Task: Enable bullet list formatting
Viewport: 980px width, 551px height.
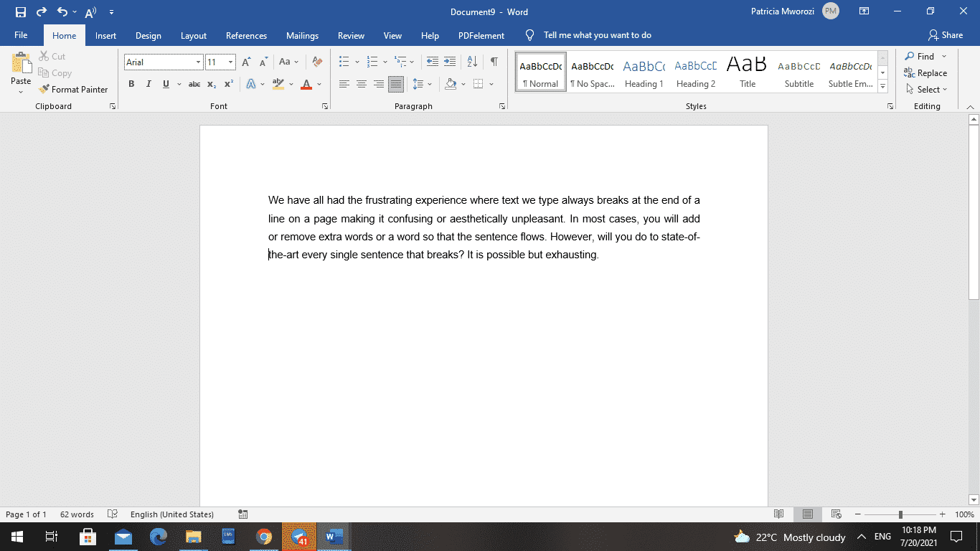Action: (x=345, y=62)
